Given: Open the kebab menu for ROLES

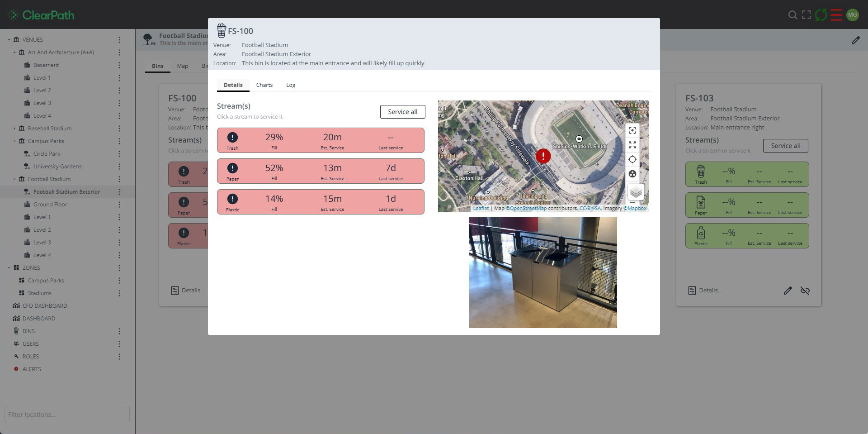Looking at the screenshot, I should coord(119,357).
